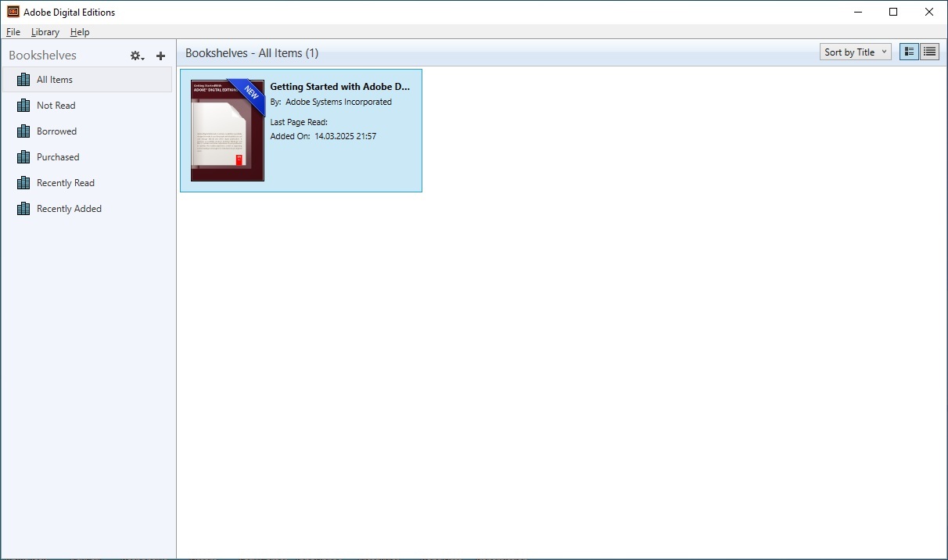Add a new bookshelf with plus icon
Viewport: 948px width, 560px height.
coord(161,56)
